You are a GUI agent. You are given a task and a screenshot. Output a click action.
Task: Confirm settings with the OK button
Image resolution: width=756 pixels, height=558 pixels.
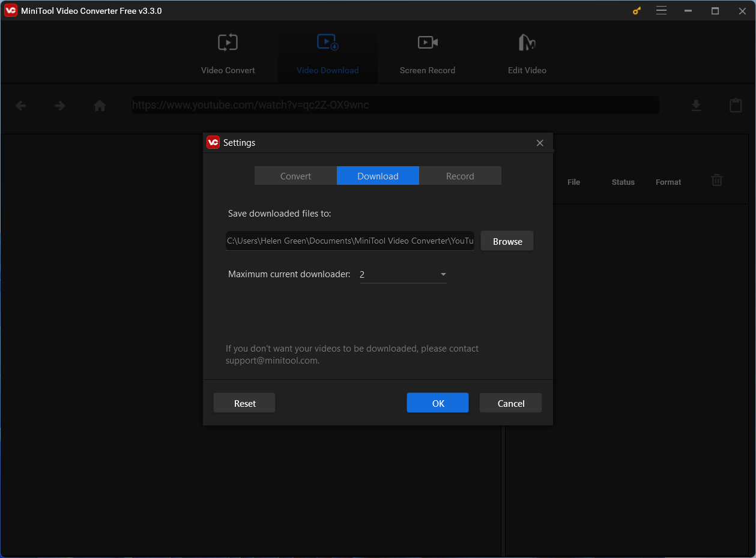(437, 403)
